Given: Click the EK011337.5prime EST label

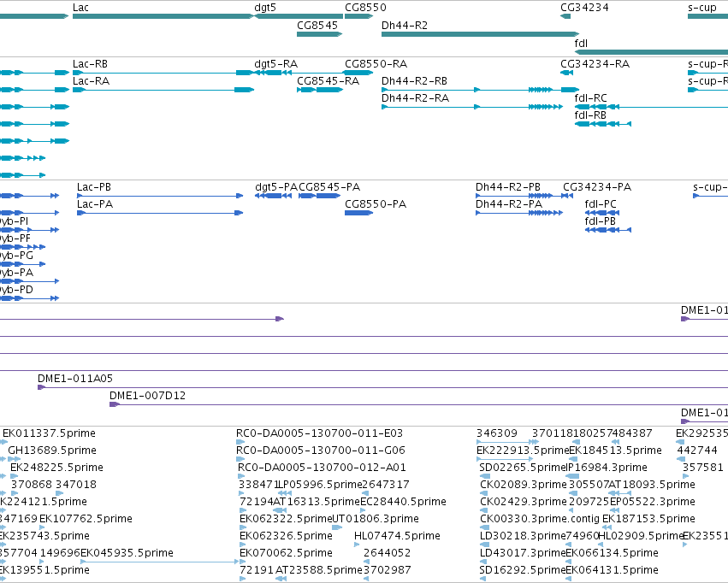Looking at the screenshot, I should (x=50, y=433).
